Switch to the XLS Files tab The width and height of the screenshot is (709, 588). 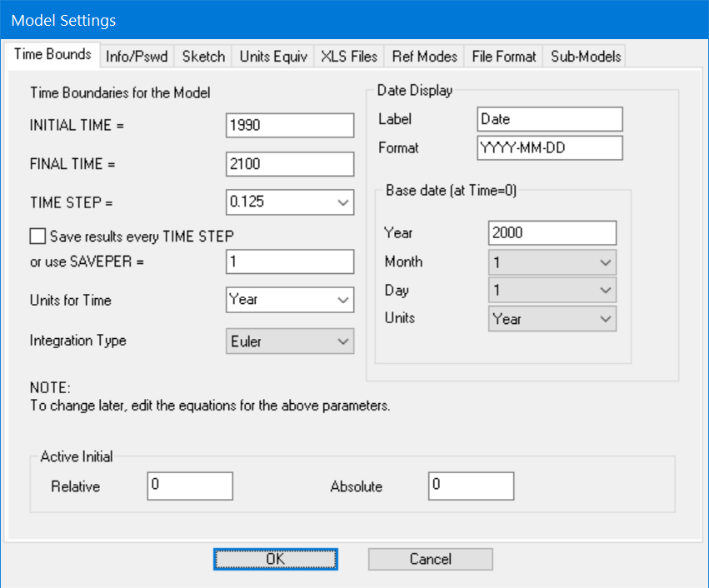[x=348, y=56]
